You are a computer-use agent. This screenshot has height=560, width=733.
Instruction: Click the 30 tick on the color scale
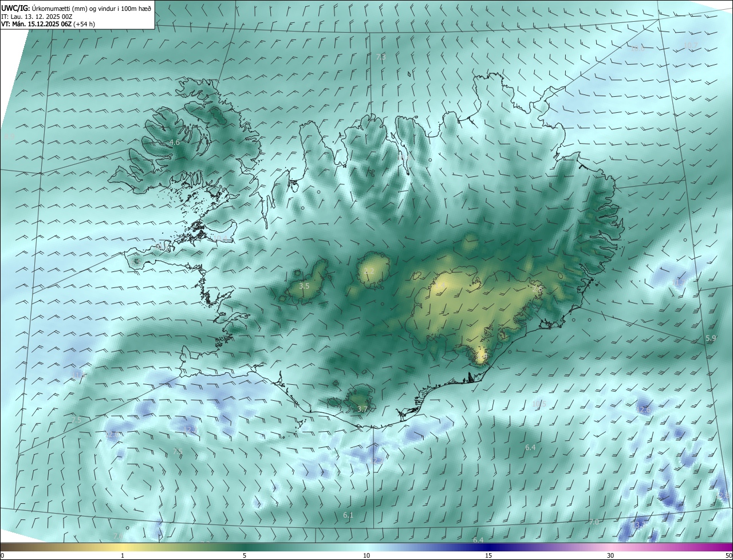tap(610, 555)
